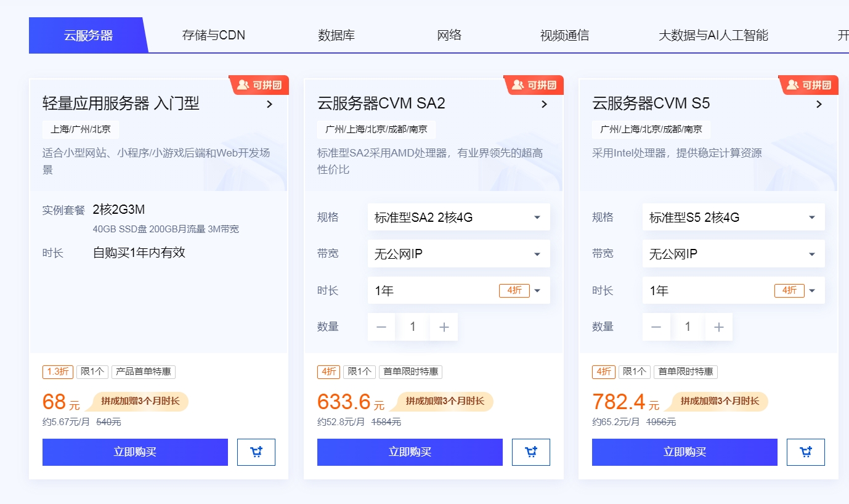Open the 带宽 dropdown on CVM S5 card
The height and width of the screenshot is (504, 849).
734,254
